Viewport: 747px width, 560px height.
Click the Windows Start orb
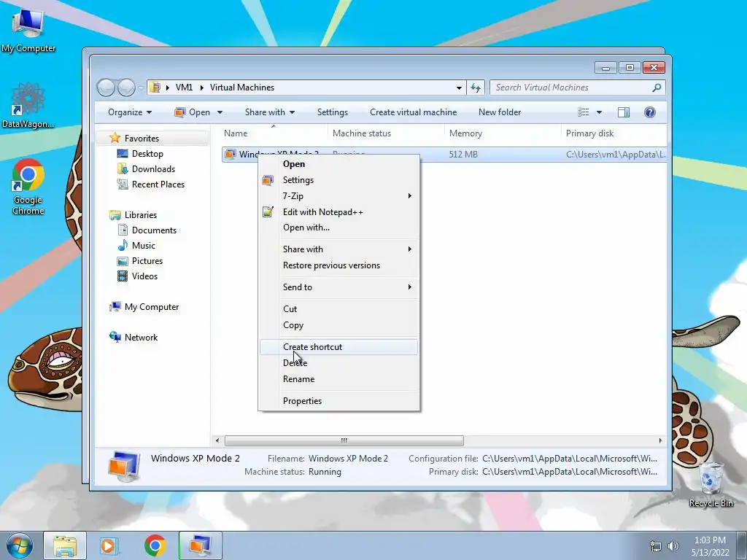pos(20,545)
